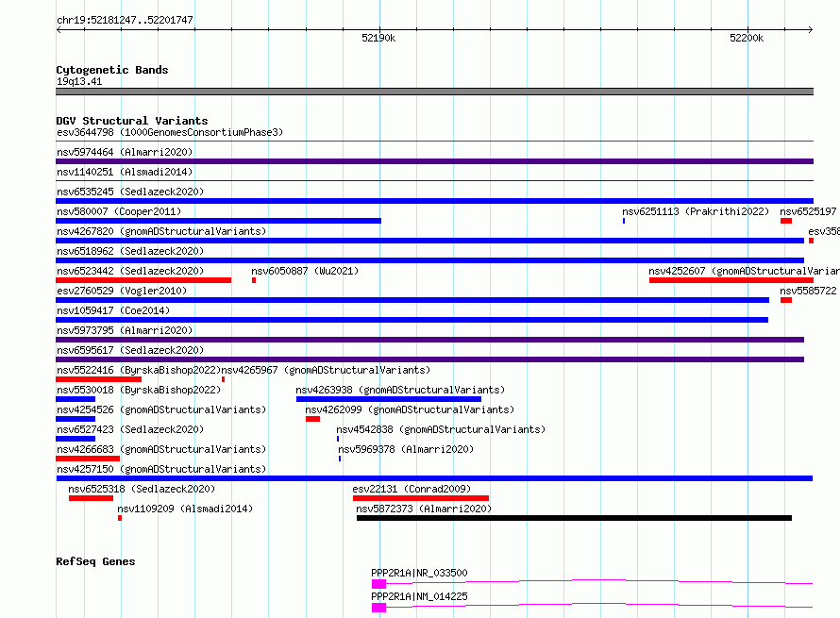840x618 pixels.
Task: Click nsv4262099 gnomAD variant label
Action: coord(410,409)
